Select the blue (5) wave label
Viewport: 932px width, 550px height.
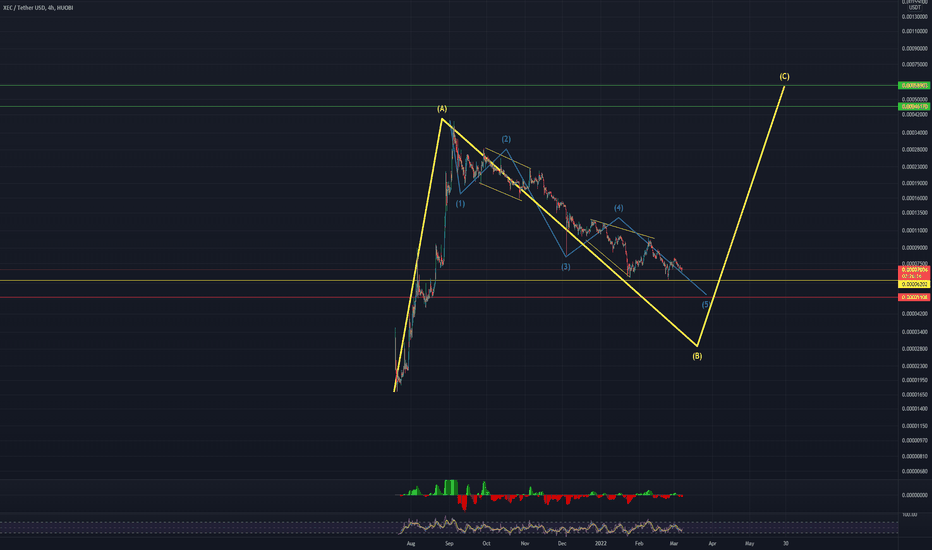706,304
